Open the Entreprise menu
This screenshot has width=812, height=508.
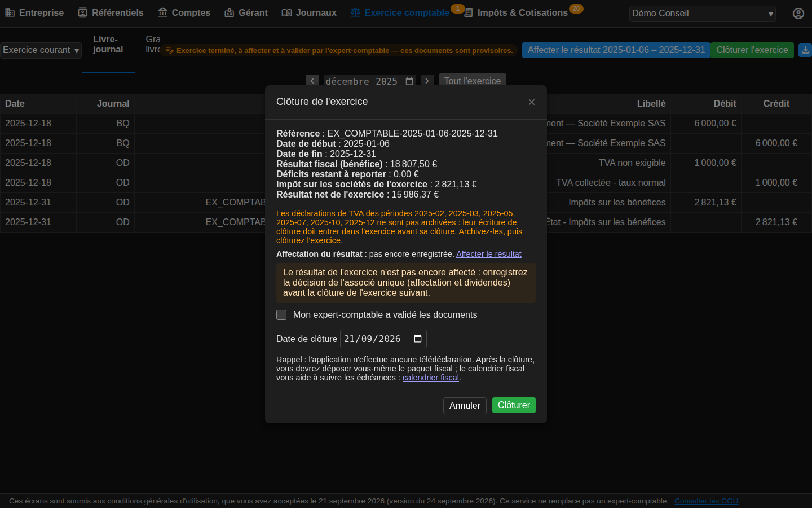point(34,12)
